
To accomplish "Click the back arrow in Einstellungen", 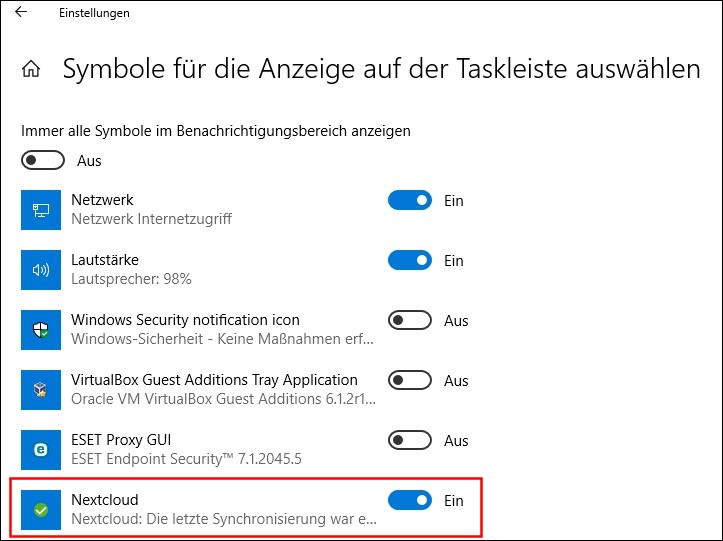I will tap(21, 13).
